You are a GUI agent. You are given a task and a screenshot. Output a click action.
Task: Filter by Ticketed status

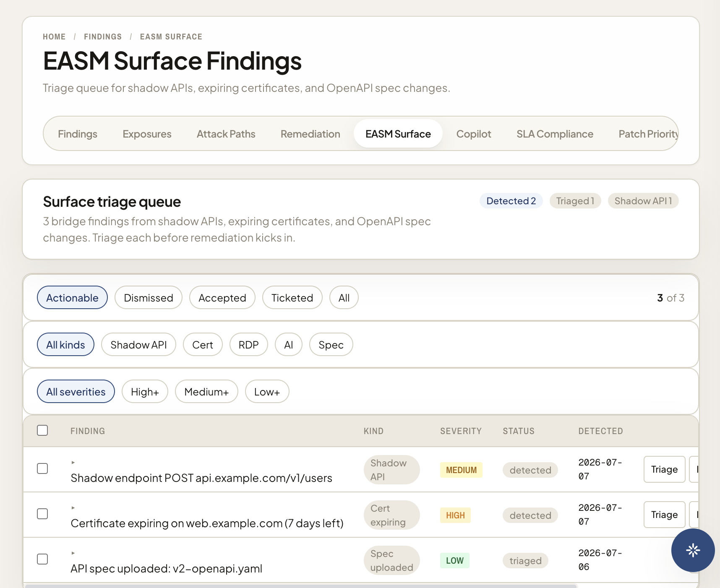292,297
